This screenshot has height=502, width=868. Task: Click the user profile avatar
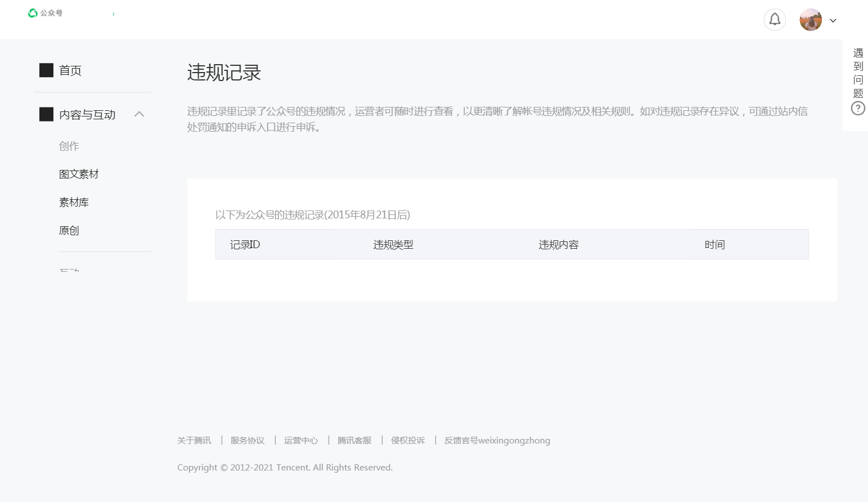(810, 20)
